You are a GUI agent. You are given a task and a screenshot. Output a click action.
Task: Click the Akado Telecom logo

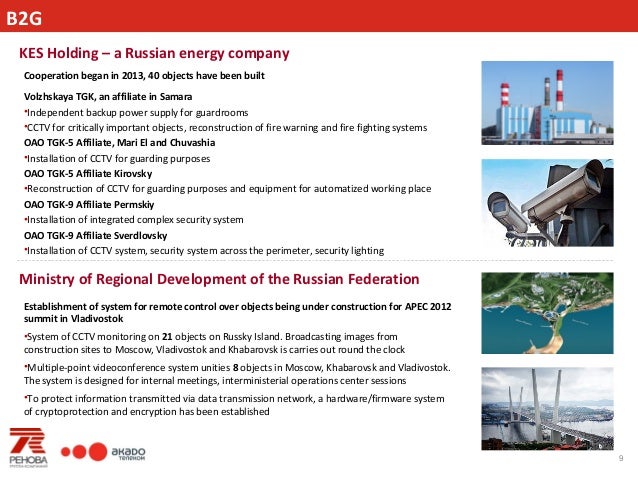click(103, 452)
